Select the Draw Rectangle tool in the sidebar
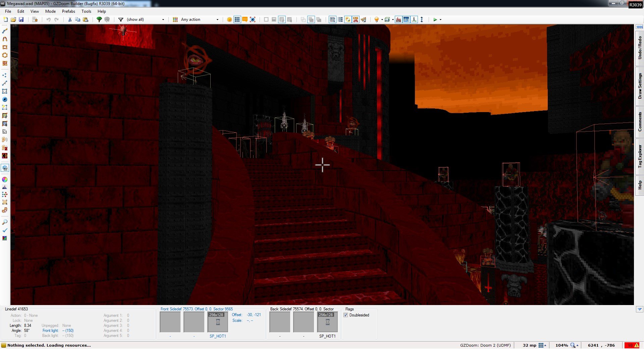This screenshot has height=349, width=644. (x=5, y=47)
